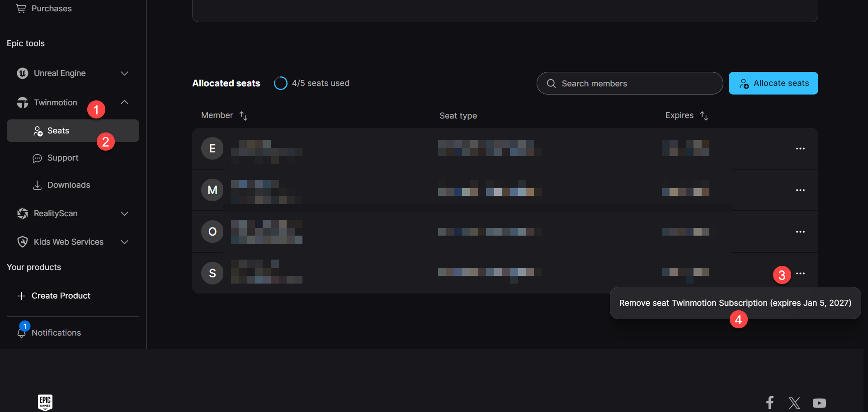Click the Kids Web Services shield icon
This screenshot has width=868, height=412.
point(23,242)
